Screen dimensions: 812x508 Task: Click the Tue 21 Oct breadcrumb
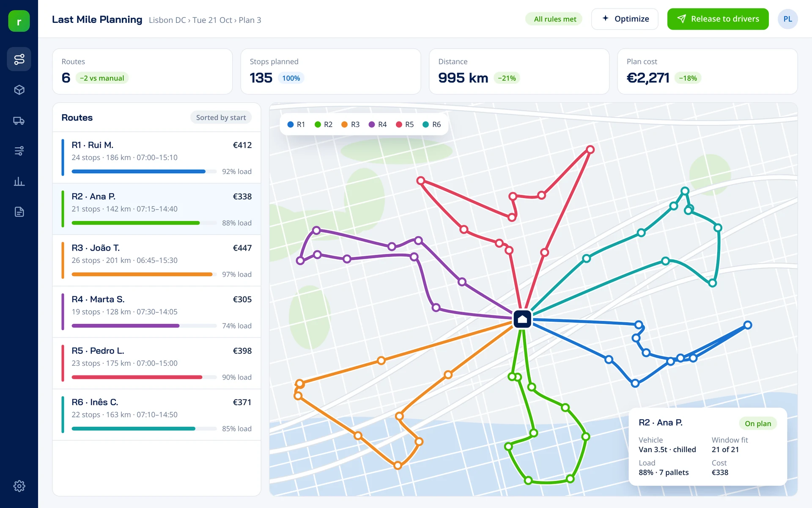[x=212, y=20]
